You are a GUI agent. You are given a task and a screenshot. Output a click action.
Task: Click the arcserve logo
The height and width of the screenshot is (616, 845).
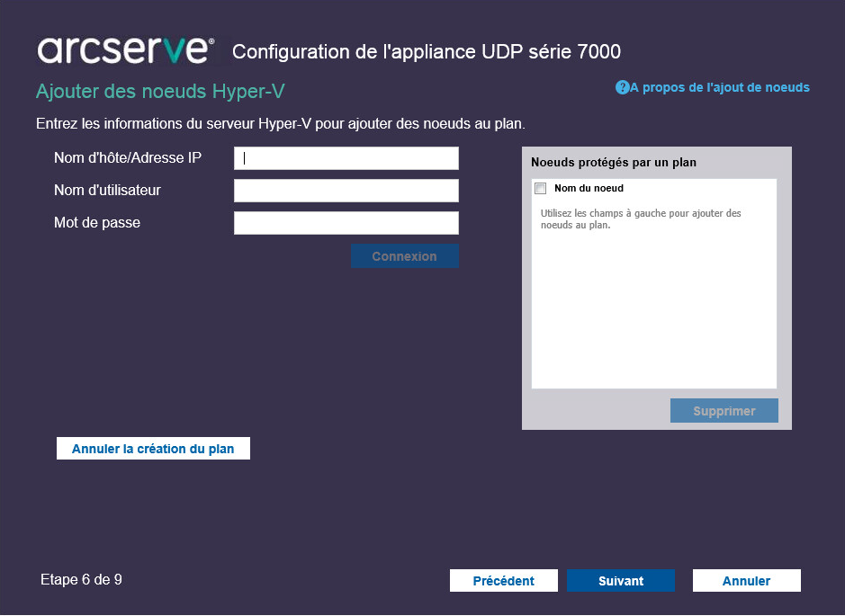(126, 50)
